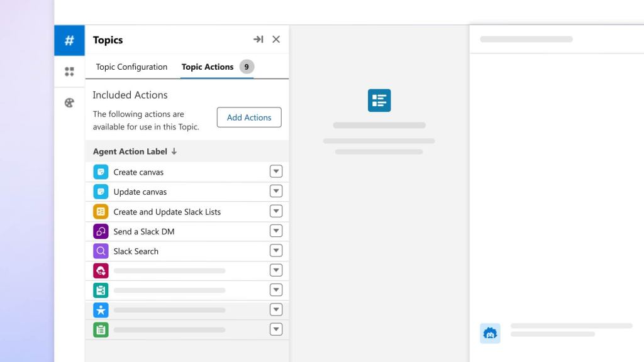Click the teal flow action icon

(101, 290)
